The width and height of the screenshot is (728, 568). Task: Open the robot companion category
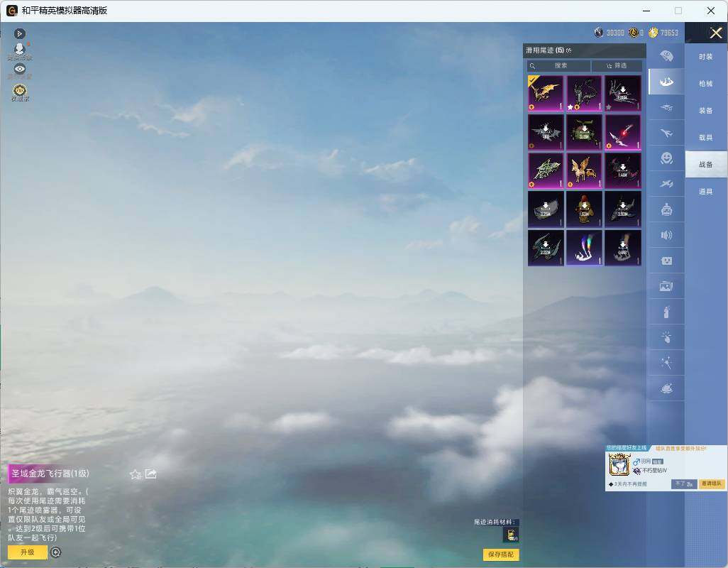[x=666, y=210]
